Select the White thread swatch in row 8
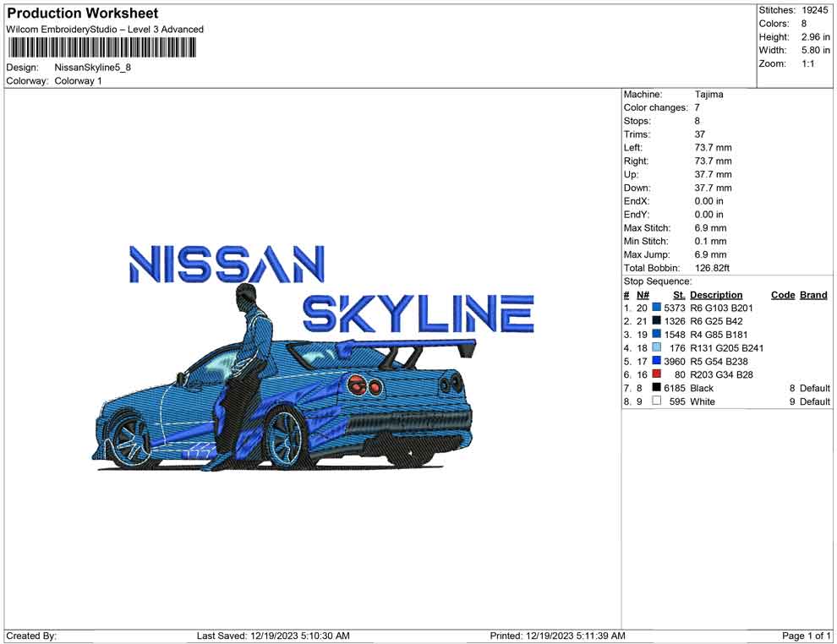837x644 pixels. point(656,401)
